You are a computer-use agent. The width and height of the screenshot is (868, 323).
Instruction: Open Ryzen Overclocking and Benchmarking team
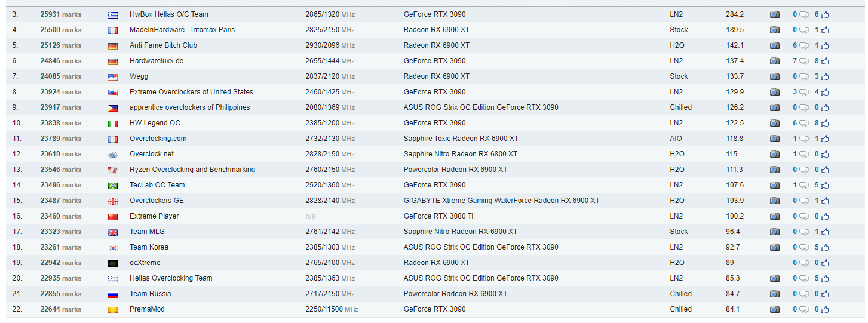point(192,170)
